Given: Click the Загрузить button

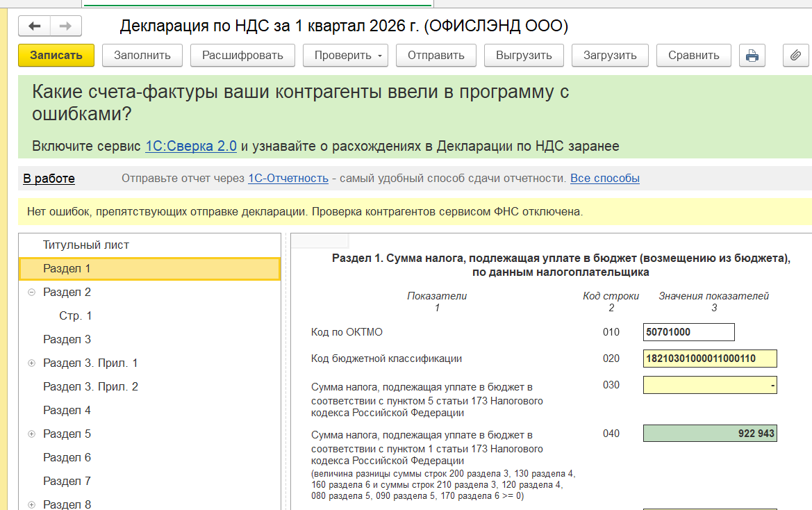Looking at the screenshot, I should coord(610,56).
